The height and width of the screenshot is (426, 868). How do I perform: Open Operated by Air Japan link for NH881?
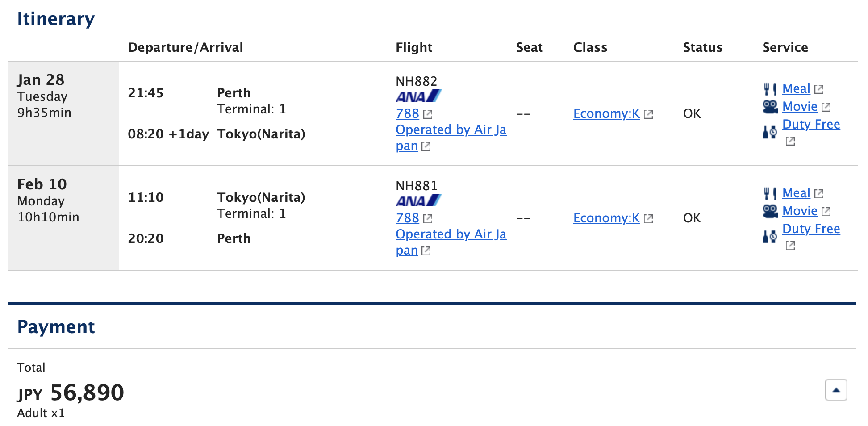[x=451, y=242]
